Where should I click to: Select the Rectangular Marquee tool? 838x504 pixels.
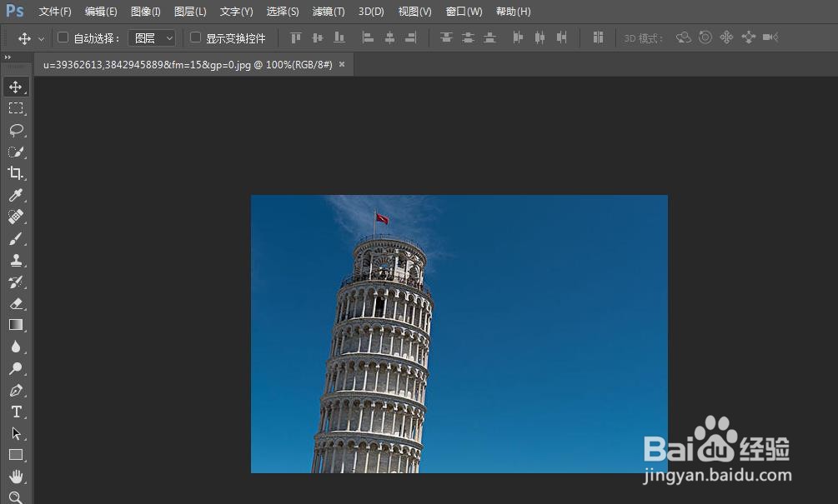coord(16,109)
